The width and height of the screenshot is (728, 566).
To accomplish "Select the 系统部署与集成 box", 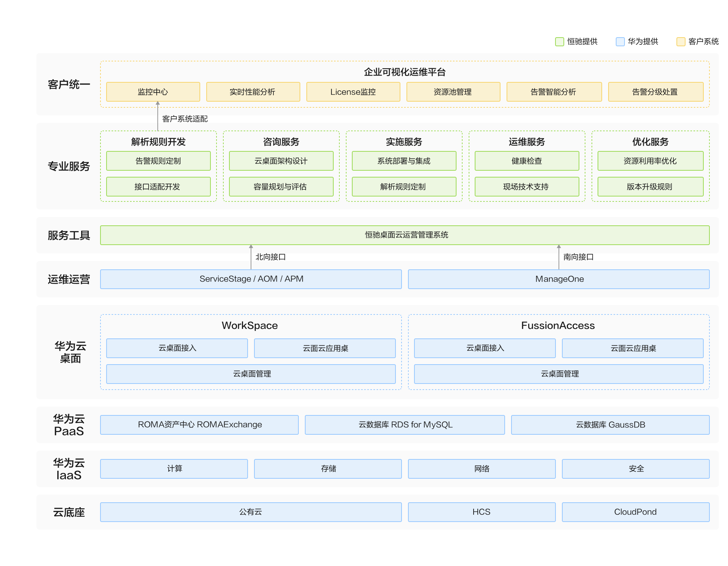I will point(404,161).
